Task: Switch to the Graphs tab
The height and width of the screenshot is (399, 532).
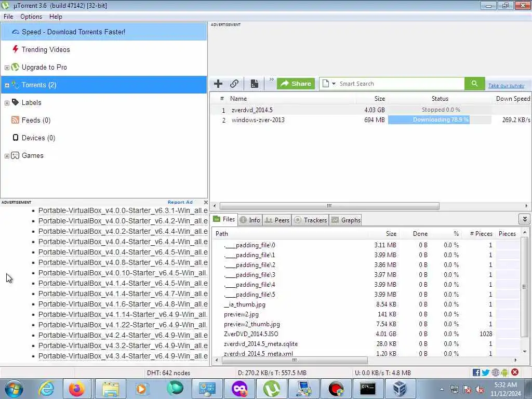Action: pyautogui.click(x=346, y=220)
